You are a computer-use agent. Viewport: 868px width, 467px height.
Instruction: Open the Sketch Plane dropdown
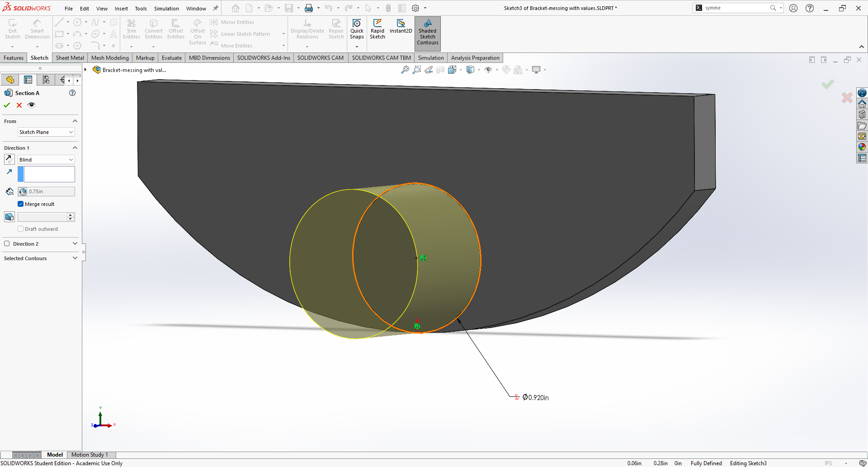coord(46,132)
